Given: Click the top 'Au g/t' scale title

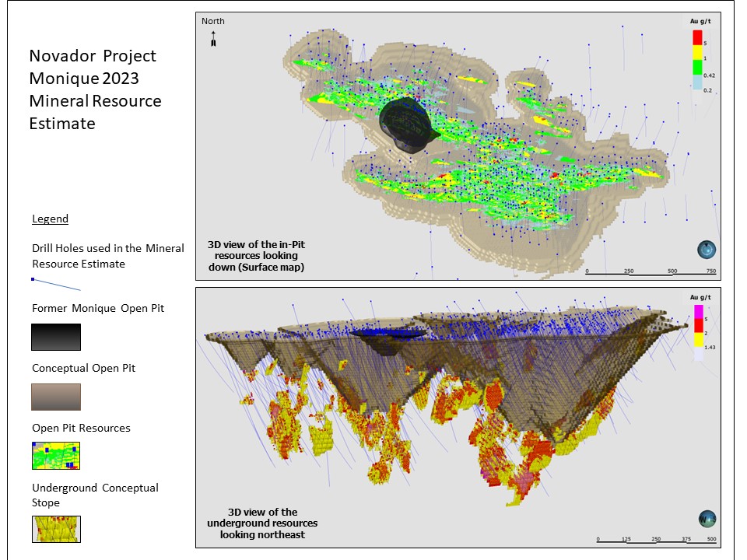Looking at the screenshot, I should (x=700, y=21).
